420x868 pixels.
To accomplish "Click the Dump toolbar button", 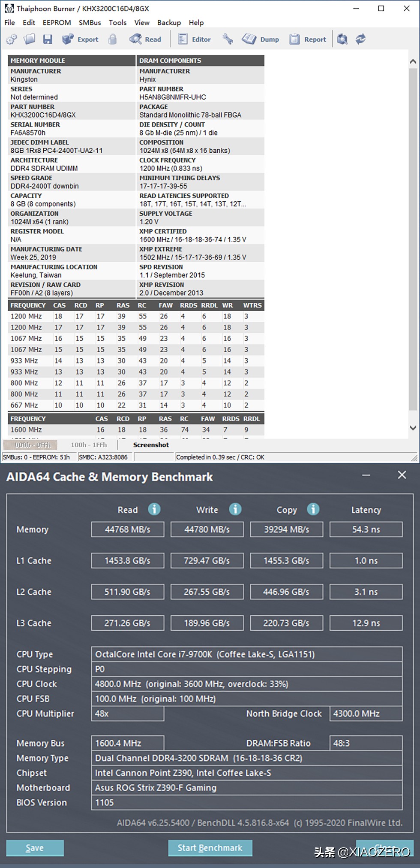I will tap(260, 39).
